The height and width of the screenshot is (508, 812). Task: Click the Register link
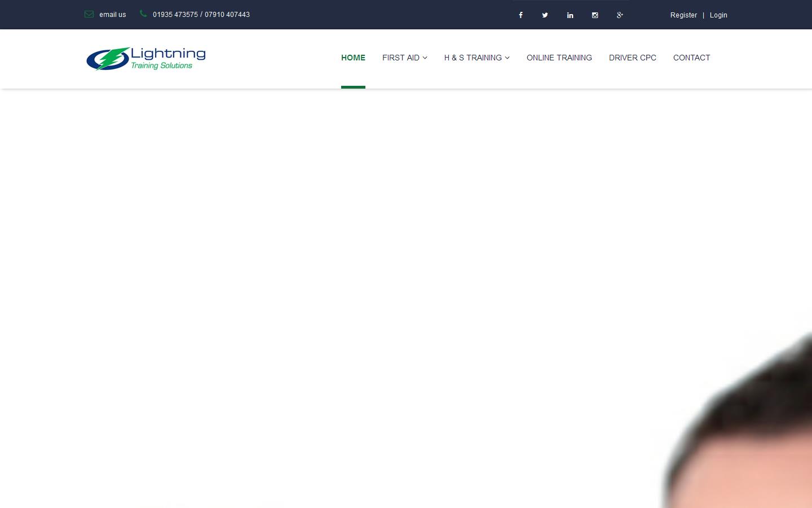683,15
